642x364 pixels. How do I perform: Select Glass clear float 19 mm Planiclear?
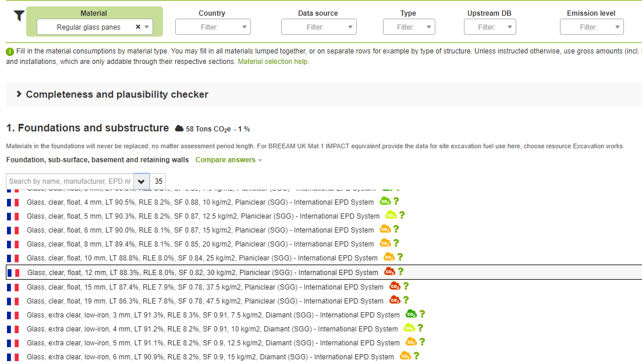pyautogui.click(x=205, y=301)
